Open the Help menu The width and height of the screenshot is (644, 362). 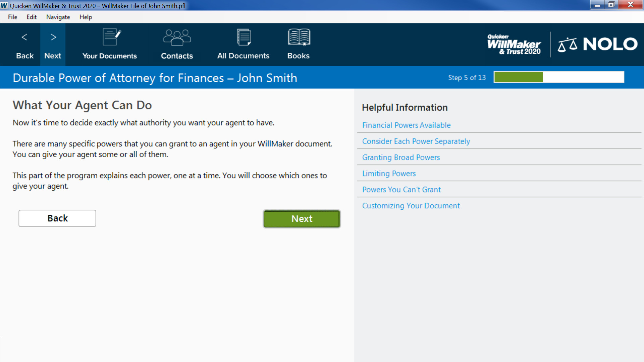click(86, 17)
